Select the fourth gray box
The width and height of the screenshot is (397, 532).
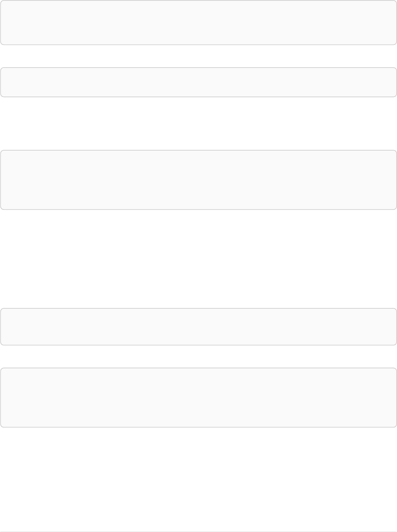pos(198,327)
